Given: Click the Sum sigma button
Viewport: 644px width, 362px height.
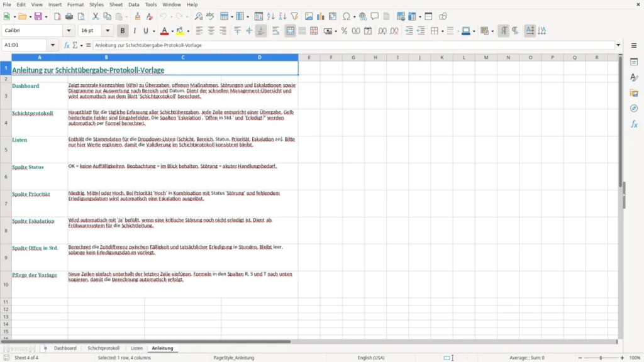Looking at the screenshot, I should tap(75, 45).
